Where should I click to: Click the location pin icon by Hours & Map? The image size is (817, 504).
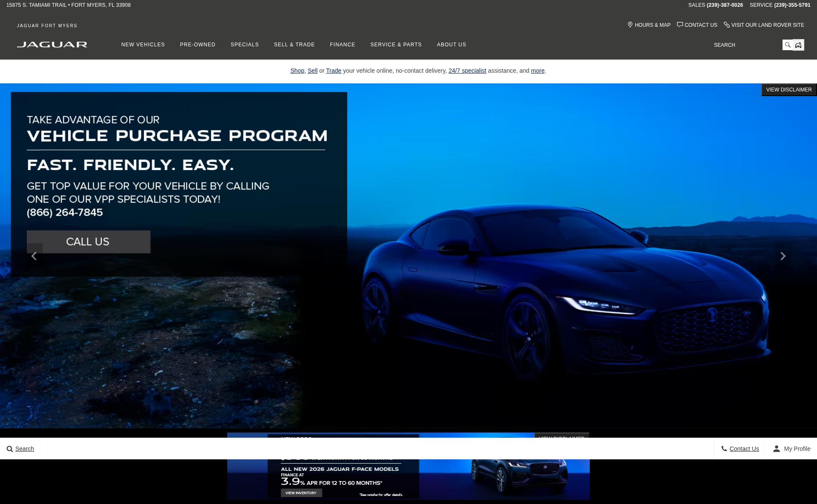pos(630,25)
